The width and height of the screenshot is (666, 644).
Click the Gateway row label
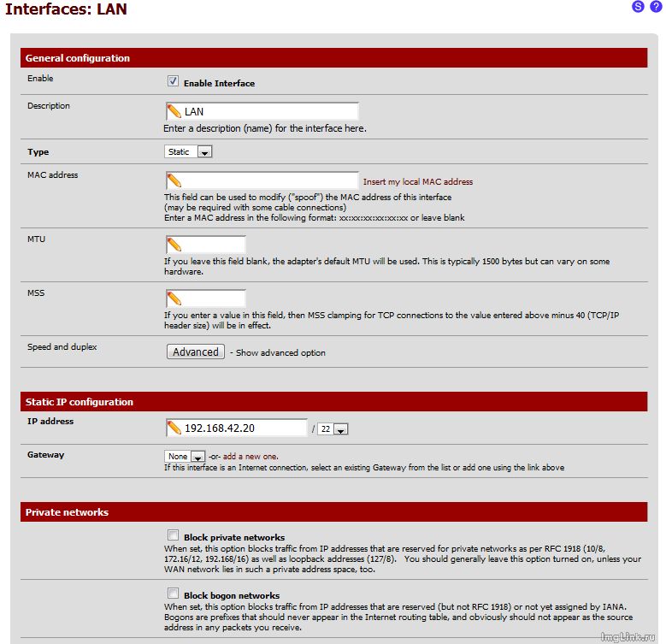45,454
